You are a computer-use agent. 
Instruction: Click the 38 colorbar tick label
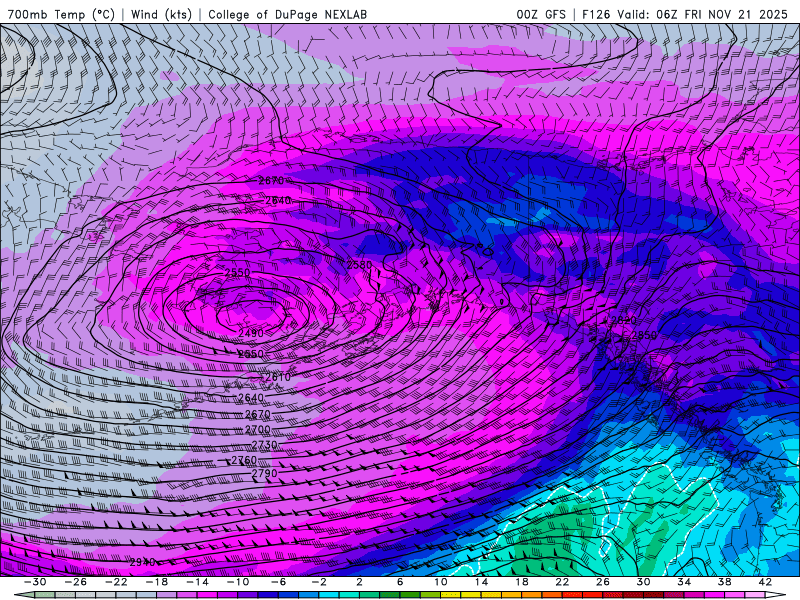click(x=724, y=582)
